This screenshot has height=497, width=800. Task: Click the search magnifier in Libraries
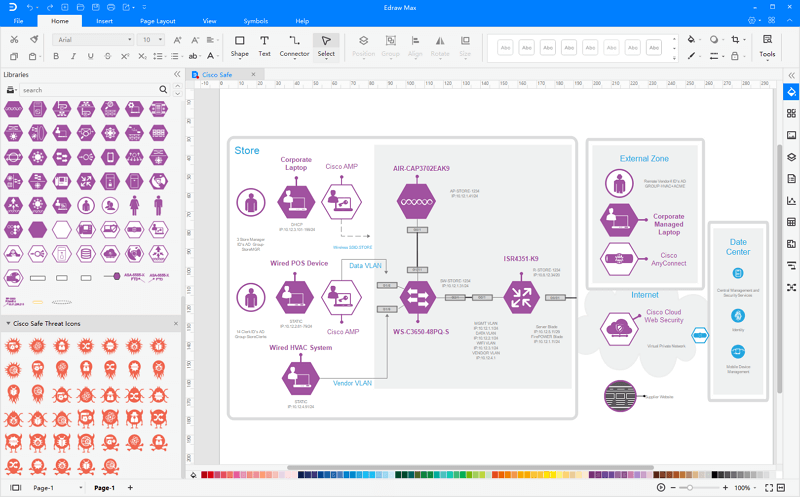pyautogui.click(x=163, y=90)
